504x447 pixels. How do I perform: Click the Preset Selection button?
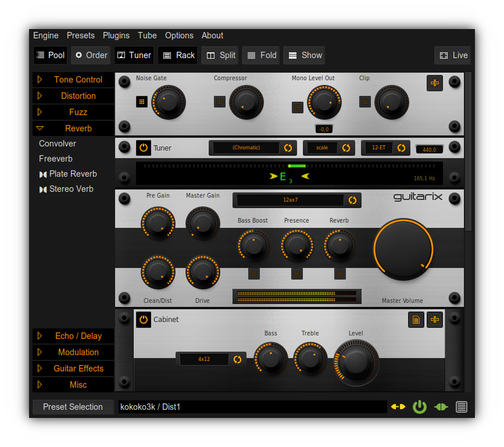tap(73, 407)
